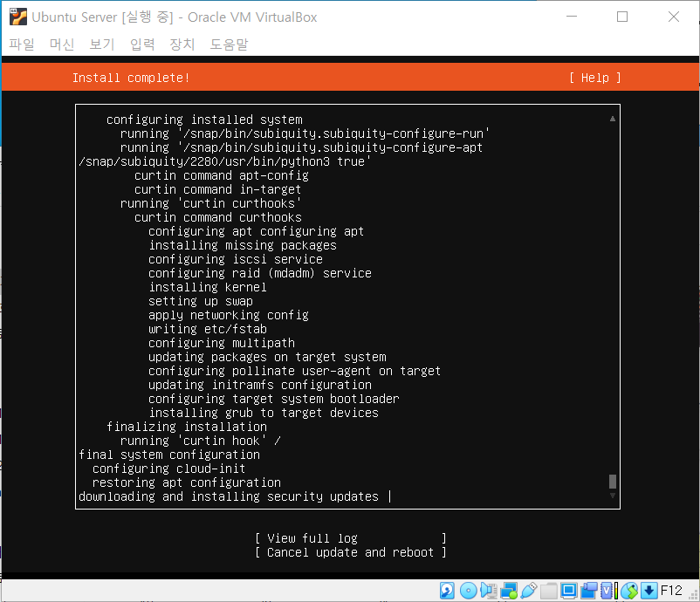Click 'writing etc/fstab' log line
Screen dimensions: 700x602
click(208, 329)
